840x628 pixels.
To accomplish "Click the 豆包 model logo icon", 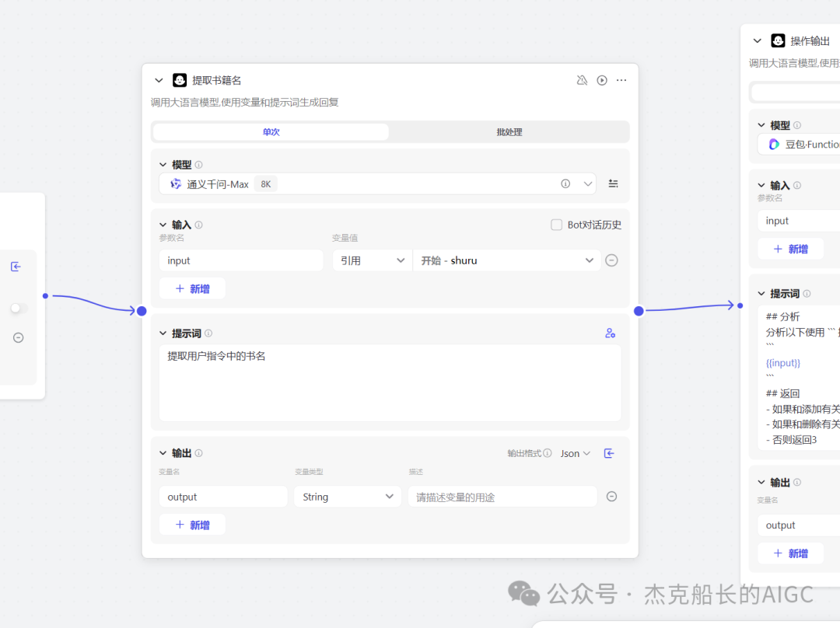I will pos(774,144).
